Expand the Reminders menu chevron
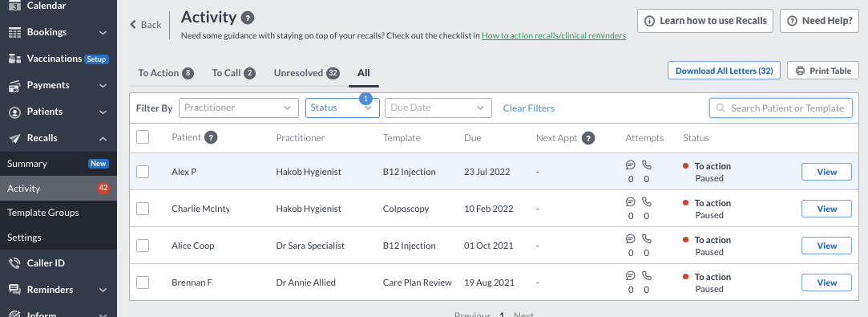The width and height of the screenshot is (868, 317). (x=103, y=290)
